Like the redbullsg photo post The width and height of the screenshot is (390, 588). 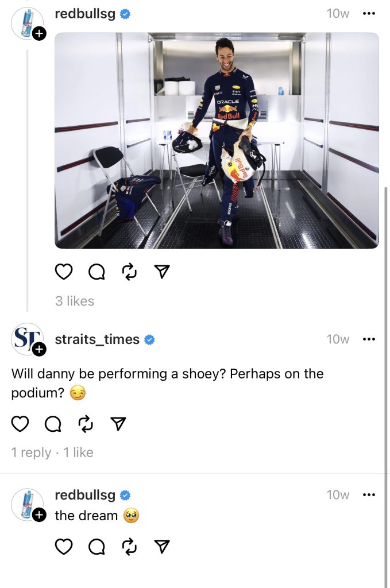tap(63, 272)
